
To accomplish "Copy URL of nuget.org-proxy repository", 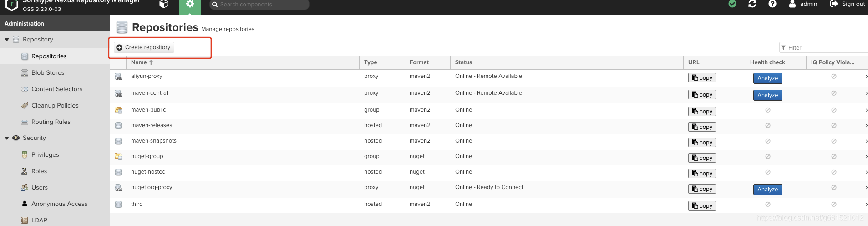I will pos(702,189).
